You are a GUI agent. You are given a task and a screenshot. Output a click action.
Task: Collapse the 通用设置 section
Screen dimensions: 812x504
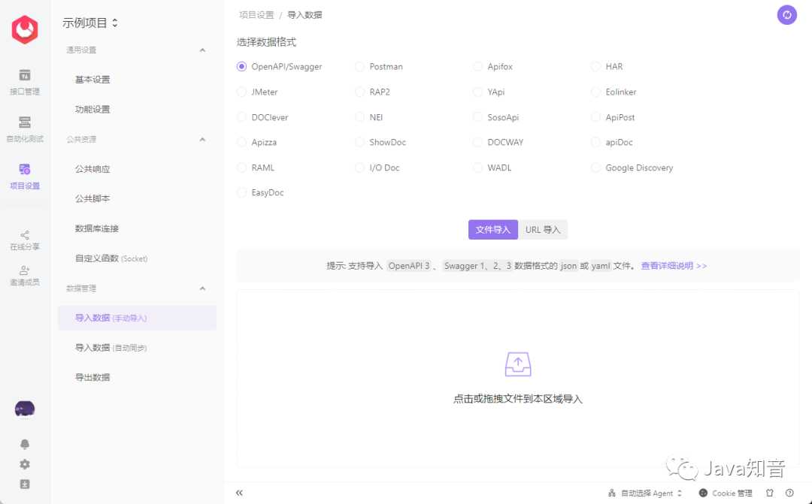[x=201, y=50]
